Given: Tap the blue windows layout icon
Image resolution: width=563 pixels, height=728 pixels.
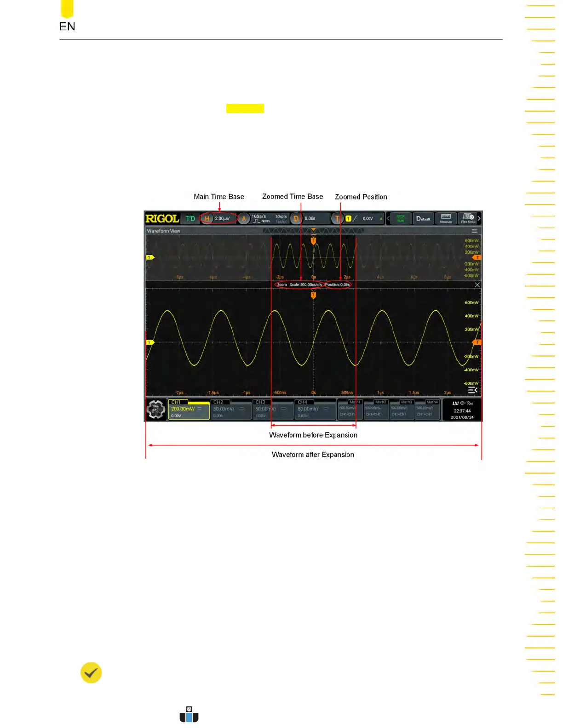Looking at the screenshot, I should (x=189, y=715).
